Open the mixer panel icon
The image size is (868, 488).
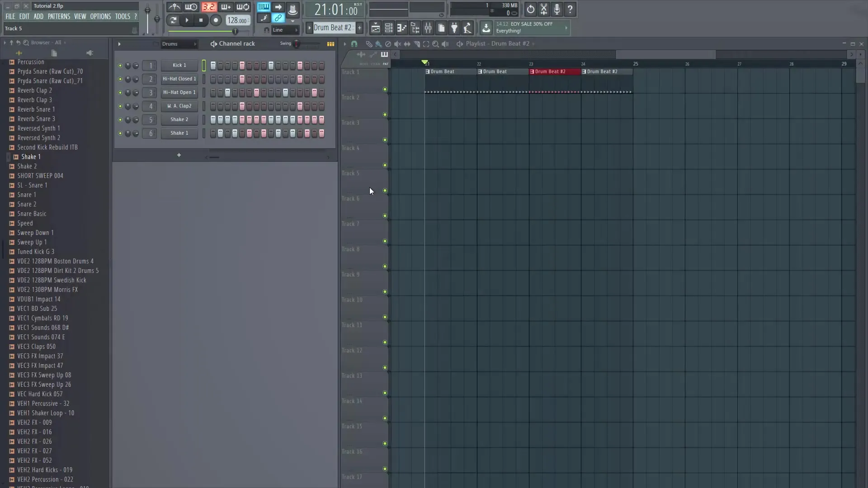(x=428, y=28)
